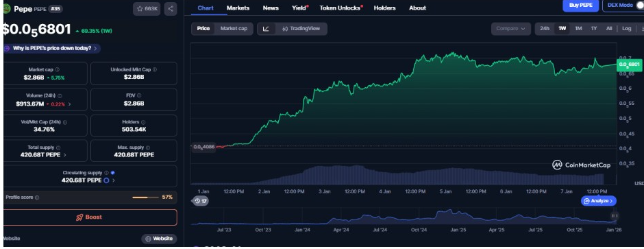644x249 pixels.
Task: Click the Total supply info icon
Action: [58, 147]
